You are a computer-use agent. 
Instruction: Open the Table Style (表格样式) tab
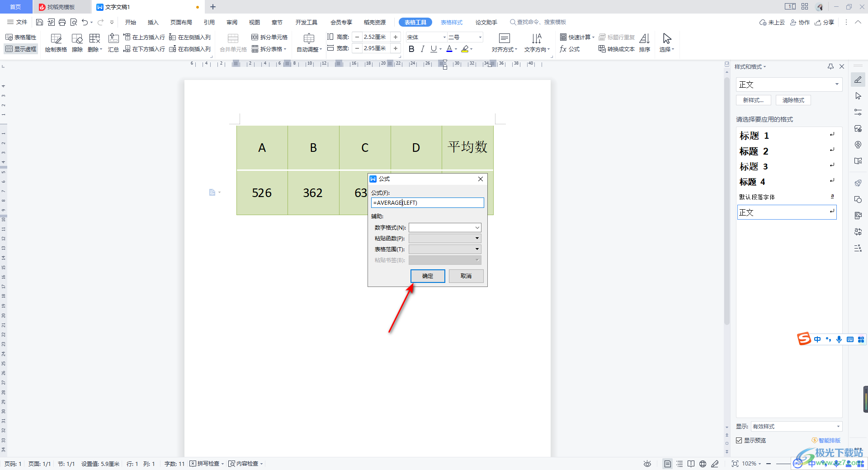click(452, 22)
